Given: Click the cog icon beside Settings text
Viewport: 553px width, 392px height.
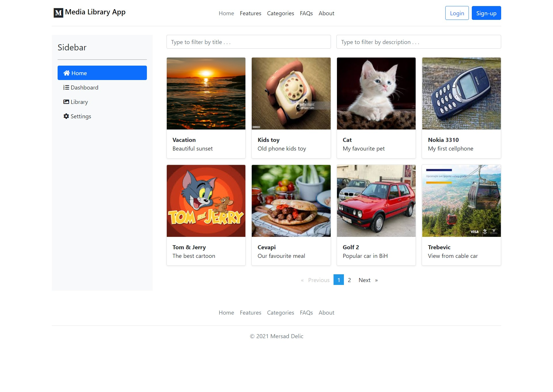Looking at the screenshot, I should click(x=66, y=116).
